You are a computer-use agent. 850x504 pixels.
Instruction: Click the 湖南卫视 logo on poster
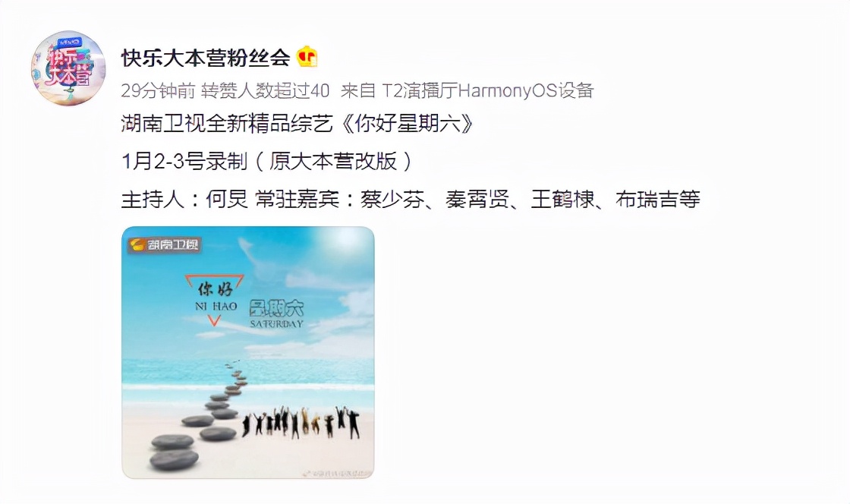[165, 245]
